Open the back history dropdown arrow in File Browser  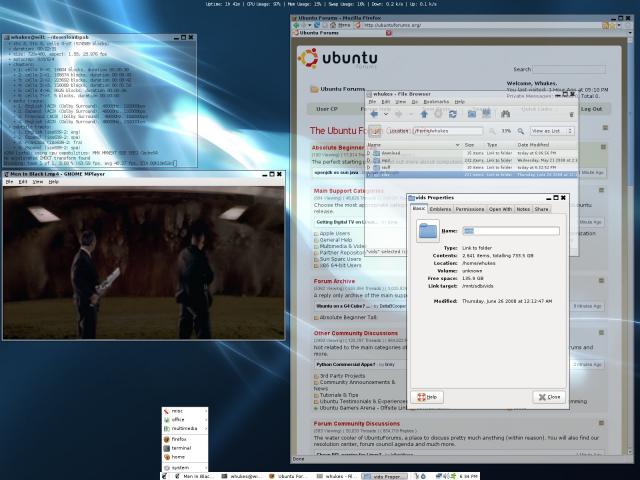tap(386, 115)
